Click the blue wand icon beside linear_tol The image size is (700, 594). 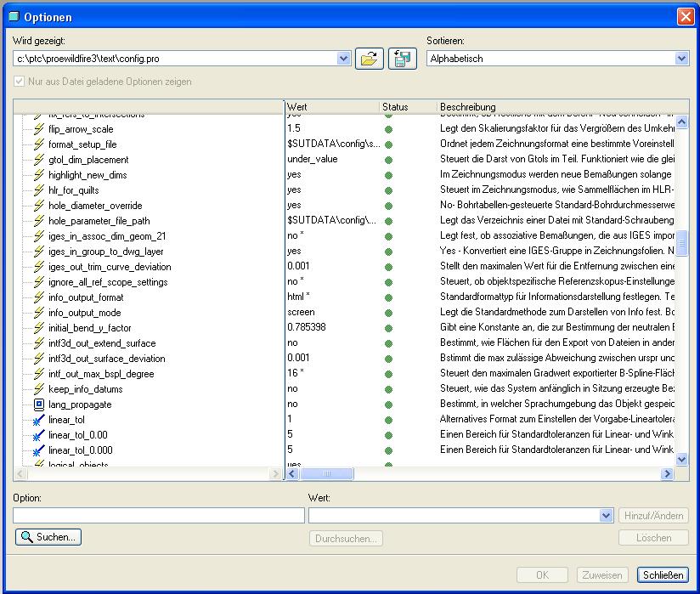(x=38, y=420)
